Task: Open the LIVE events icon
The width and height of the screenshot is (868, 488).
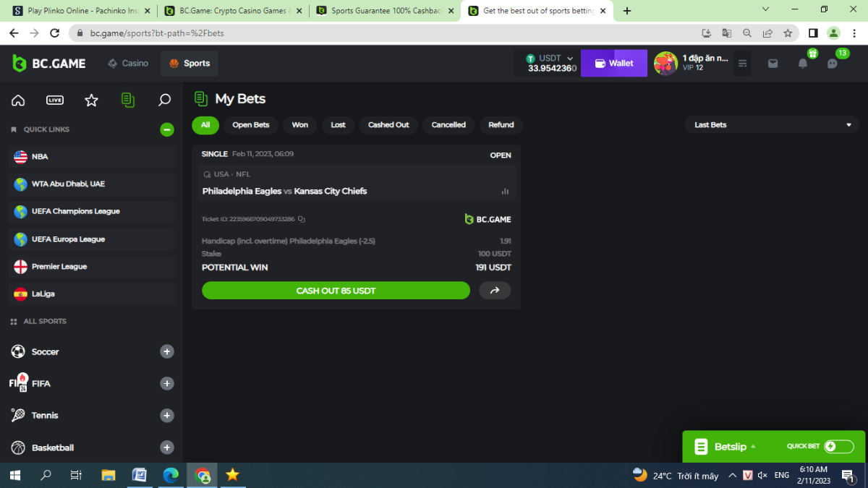Action: 55,100
